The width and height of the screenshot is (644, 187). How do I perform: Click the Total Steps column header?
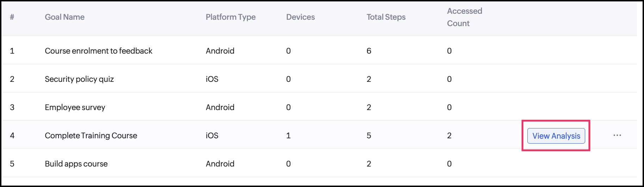(x=386, y=17)
